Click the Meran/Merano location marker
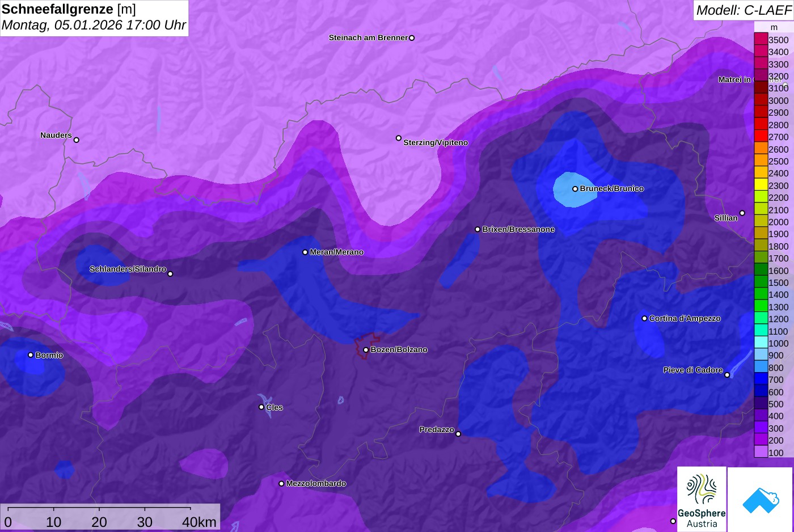794x532 pixels. (305, 252)
